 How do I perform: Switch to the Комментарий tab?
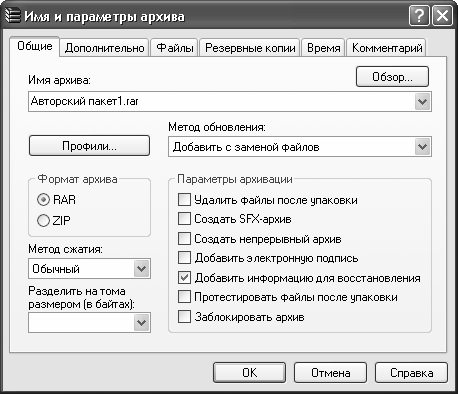[x=387, y=48]
